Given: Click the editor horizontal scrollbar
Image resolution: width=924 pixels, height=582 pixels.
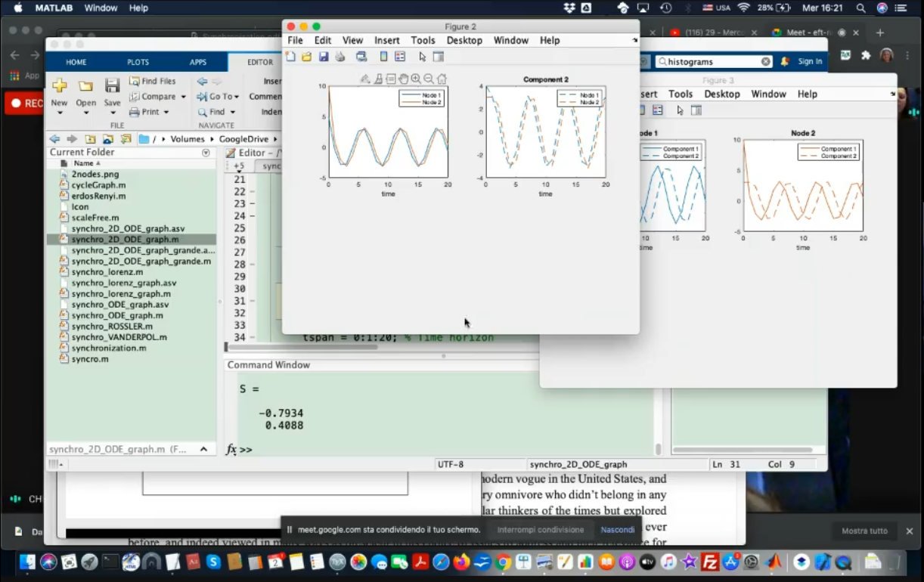Looking at the screenshot, I should coord(301,348).
